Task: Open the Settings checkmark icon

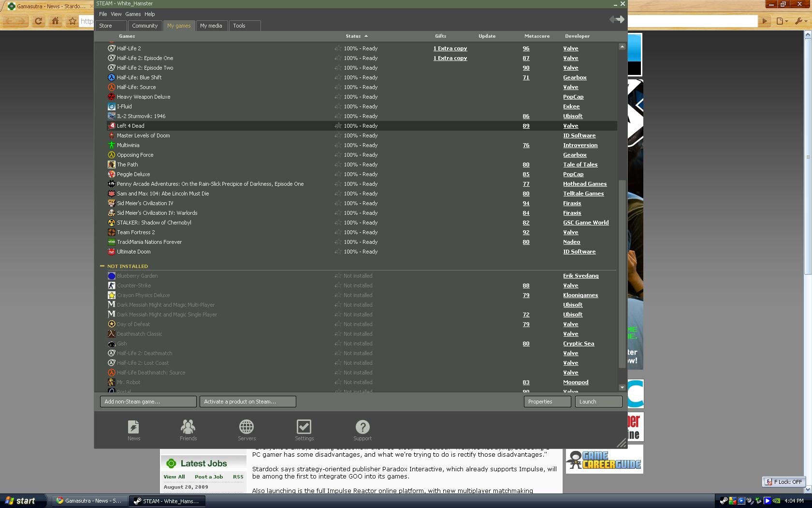Action: point(304,427)
